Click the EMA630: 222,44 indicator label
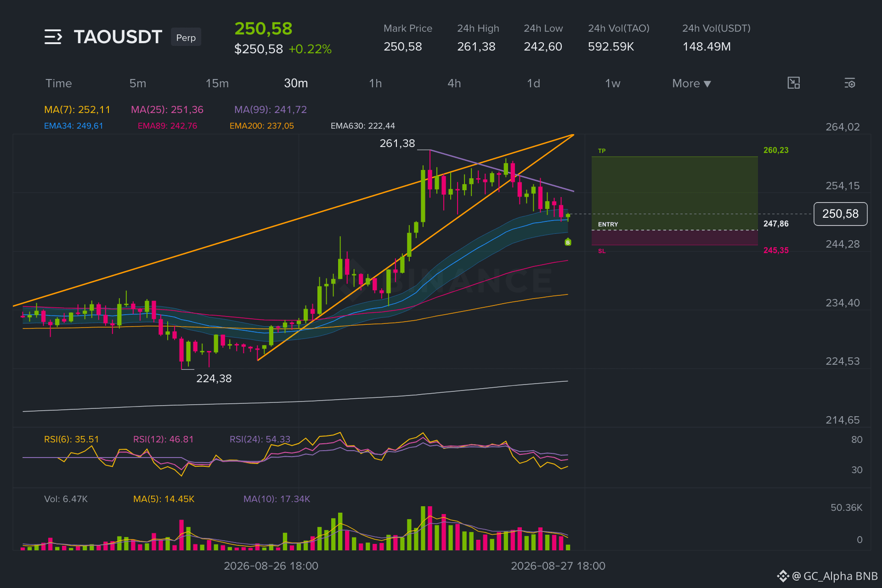The height and width of the screenshot is (588, 882). coord(363,126)
